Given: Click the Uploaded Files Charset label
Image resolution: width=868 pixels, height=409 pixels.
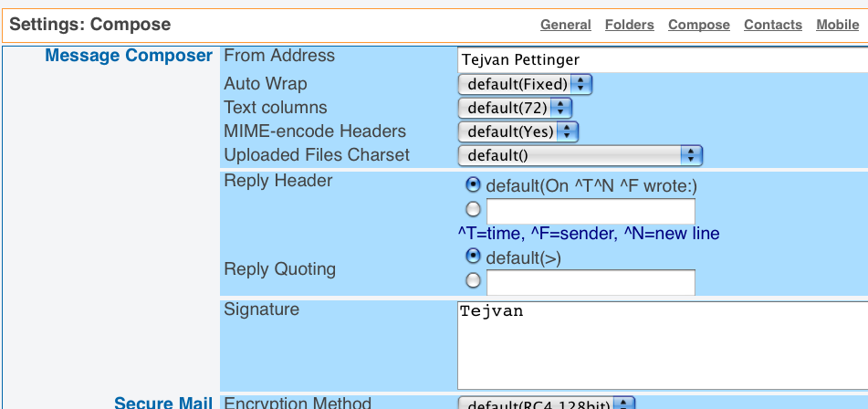Looking at the screenshot, I should 317,154.
